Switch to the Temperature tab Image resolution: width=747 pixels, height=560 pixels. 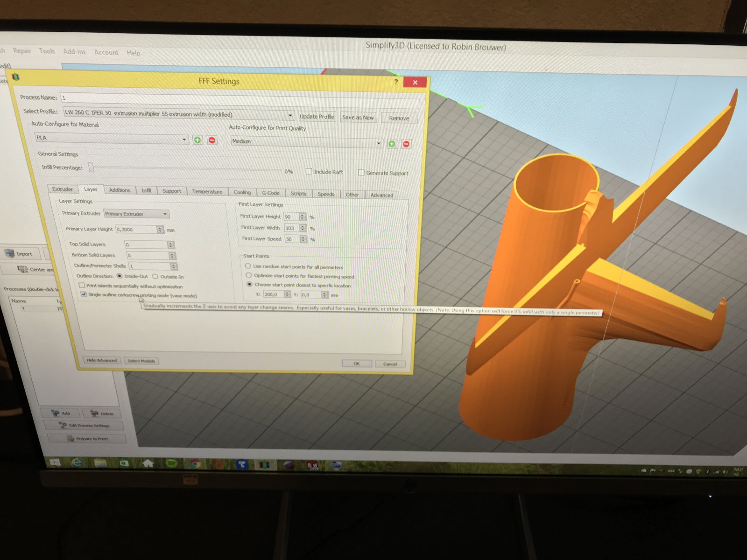coord(207,192)
